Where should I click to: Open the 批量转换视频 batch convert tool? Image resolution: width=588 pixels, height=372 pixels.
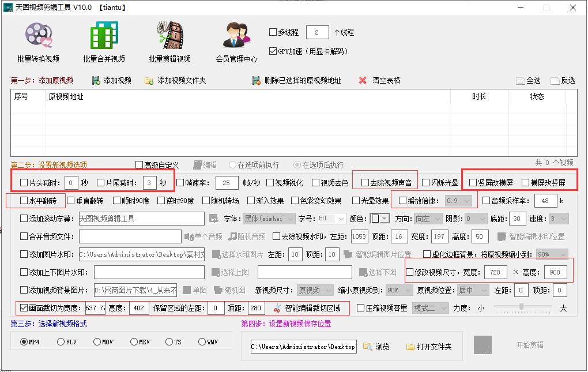coord(38,40)
